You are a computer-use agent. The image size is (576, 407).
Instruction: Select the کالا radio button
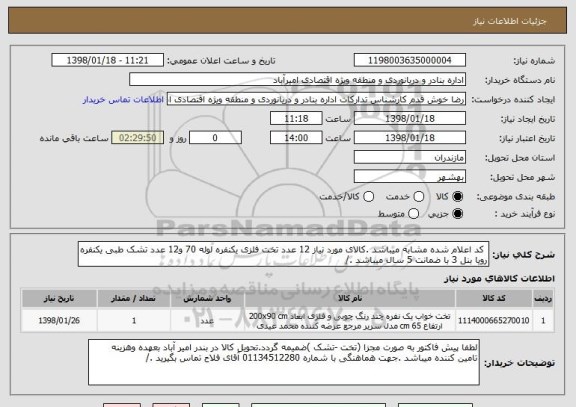coord(457,197)
